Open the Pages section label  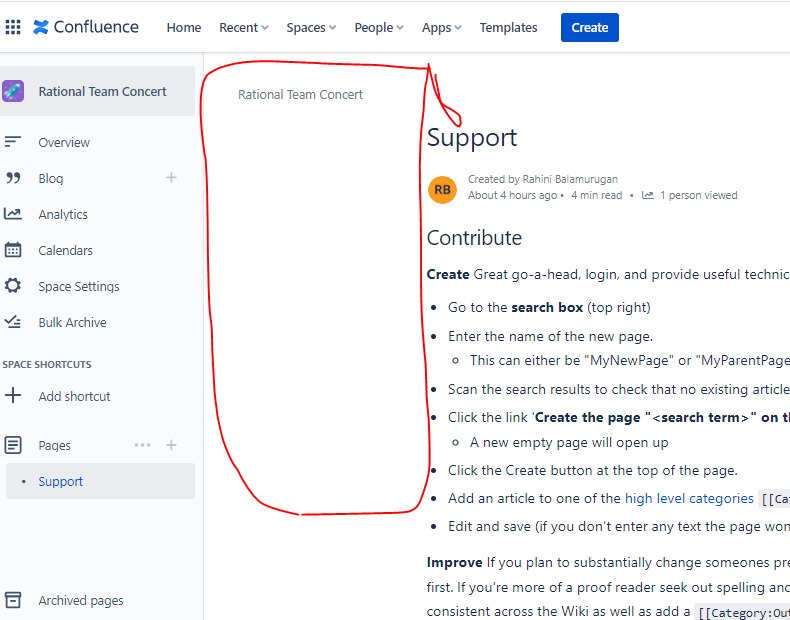pos(54,445)
